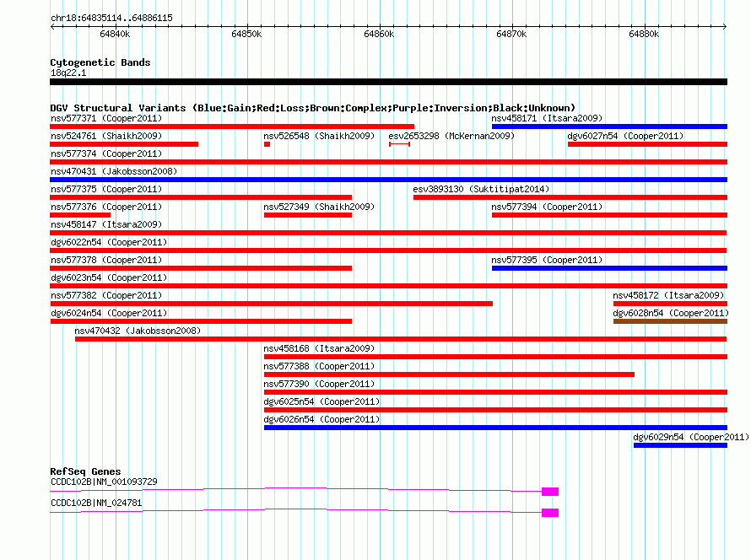Select the black 18q22.1 cytogenetic band bar

tap(388, 82)
